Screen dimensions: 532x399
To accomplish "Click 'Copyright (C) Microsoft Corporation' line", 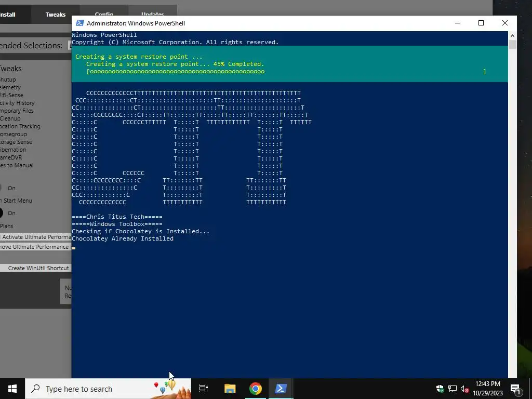I will pyautogui.click(x=175, y=42).
